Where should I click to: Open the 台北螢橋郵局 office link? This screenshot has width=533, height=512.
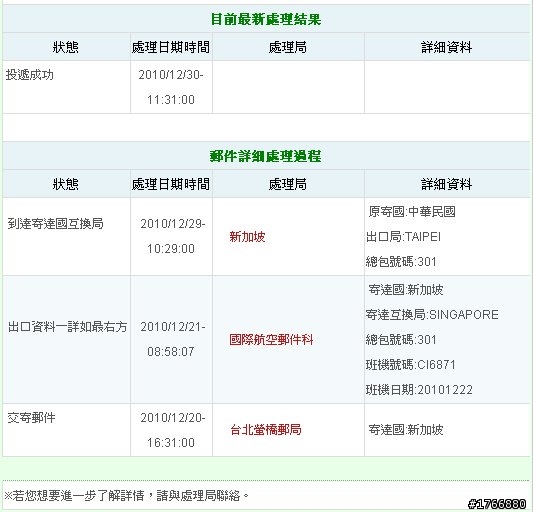coord(266,430)
